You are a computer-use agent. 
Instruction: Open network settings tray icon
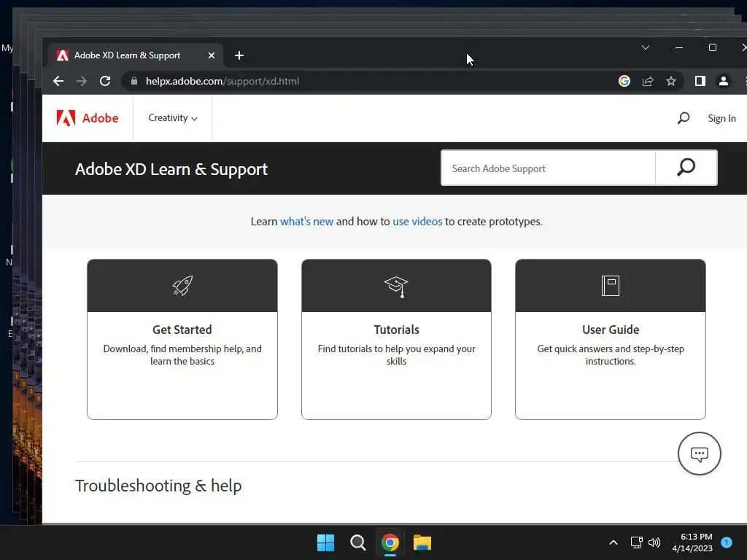click(x=636, y=542)
